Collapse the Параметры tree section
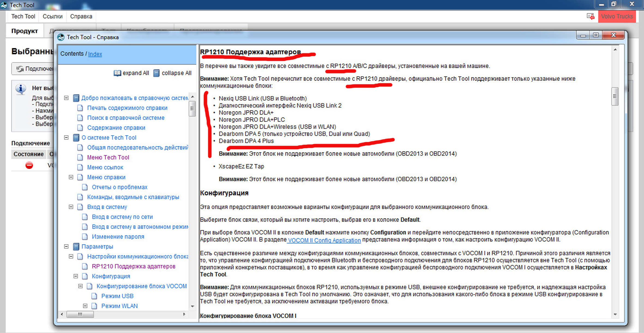Viewport: 644px width, 333px height. (x=66, y=246)
